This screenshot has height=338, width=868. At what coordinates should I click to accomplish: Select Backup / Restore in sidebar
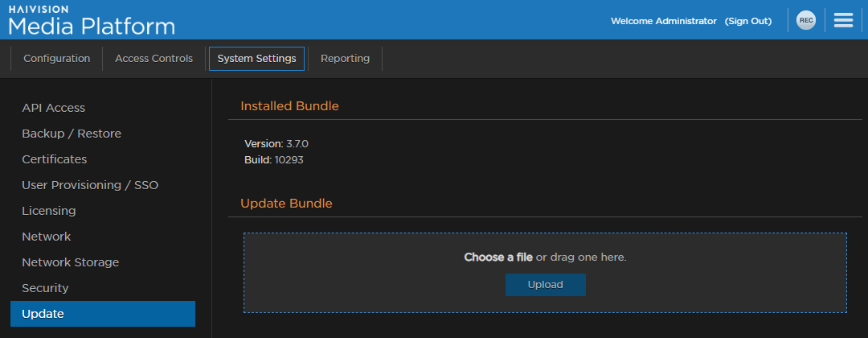click(x=72, y=134)
